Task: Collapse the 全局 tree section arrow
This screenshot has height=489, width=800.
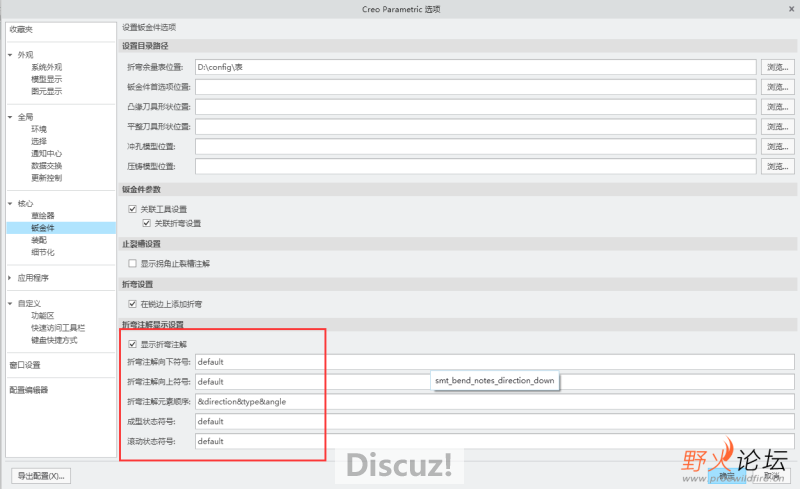Action: [10, 117]
